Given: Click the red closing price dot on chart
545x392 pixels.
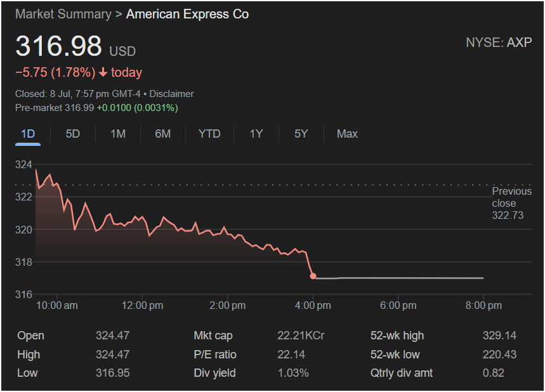Looking at the screenshot, I should pyautogui.click(x=313, y=277).
